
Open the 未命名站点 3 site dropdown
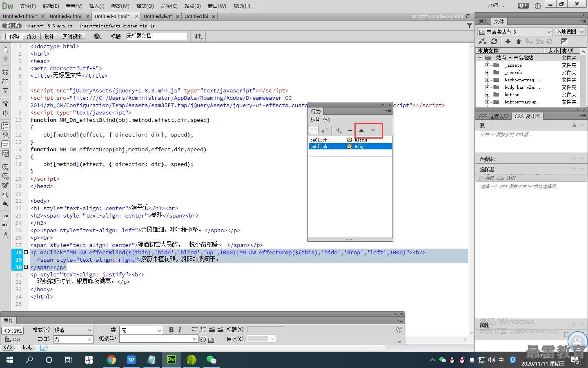pyautogui.click(x=515, y=31)
